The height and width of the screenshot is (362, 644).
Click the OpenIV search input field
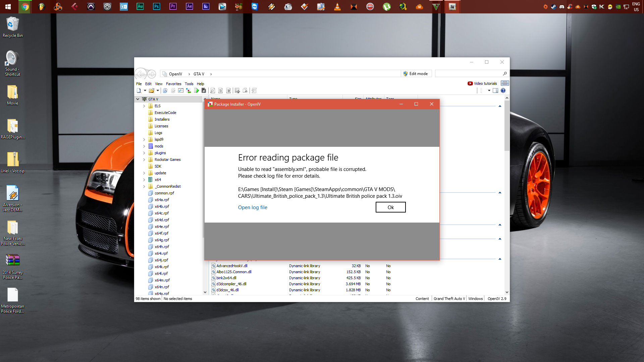point(468,74)
